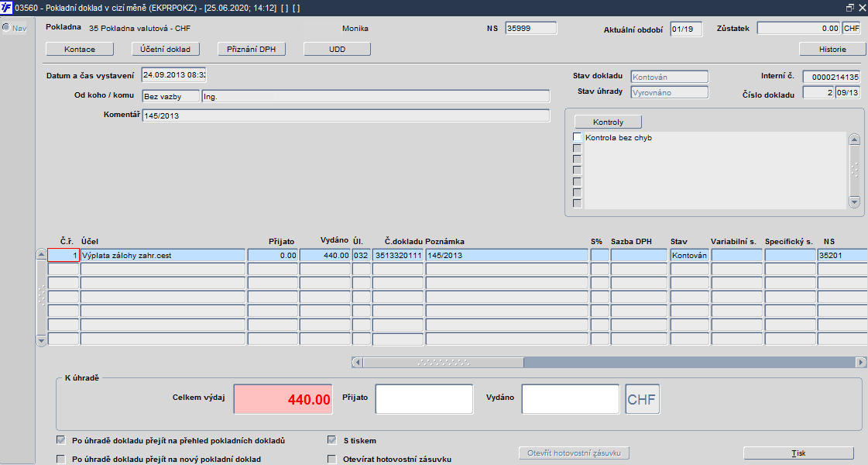
Task: Click the Bez vazby field
Action: click(x=170, y=96)
